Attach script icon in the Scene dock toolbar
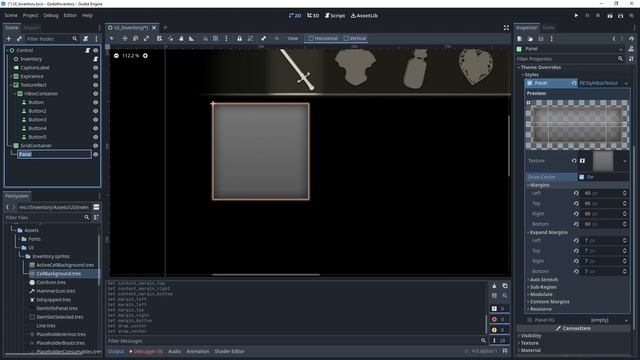The image size is (640, 360). click(86, 39)
